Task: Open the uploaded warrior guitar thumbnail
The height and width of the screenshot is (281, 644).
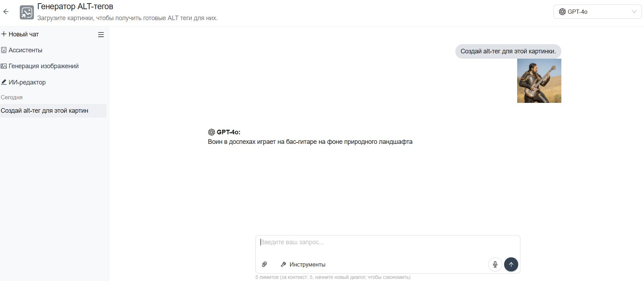Action: tap(539, 81)
